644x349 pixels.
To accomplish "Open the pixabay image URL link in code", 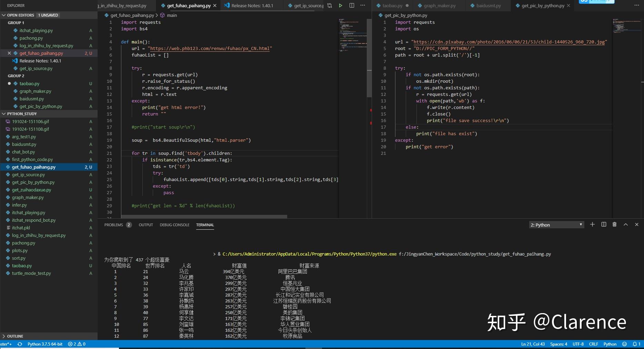I will coord(509,42).
